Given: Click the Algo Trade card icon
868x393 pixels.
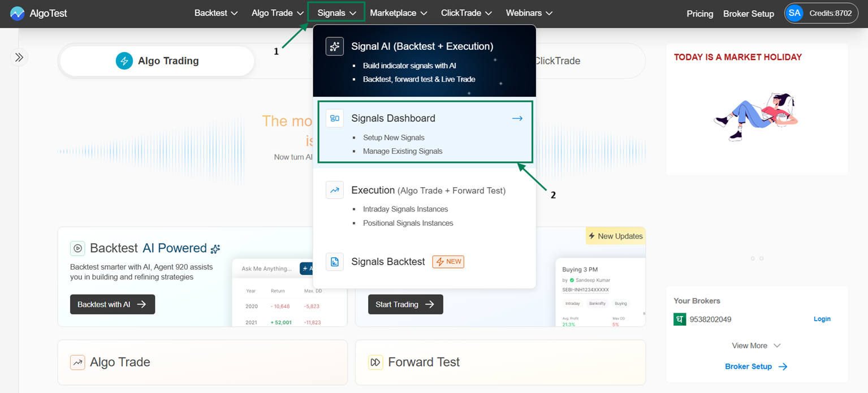Looking at the screenshot, I should click(x=77, y=362).
